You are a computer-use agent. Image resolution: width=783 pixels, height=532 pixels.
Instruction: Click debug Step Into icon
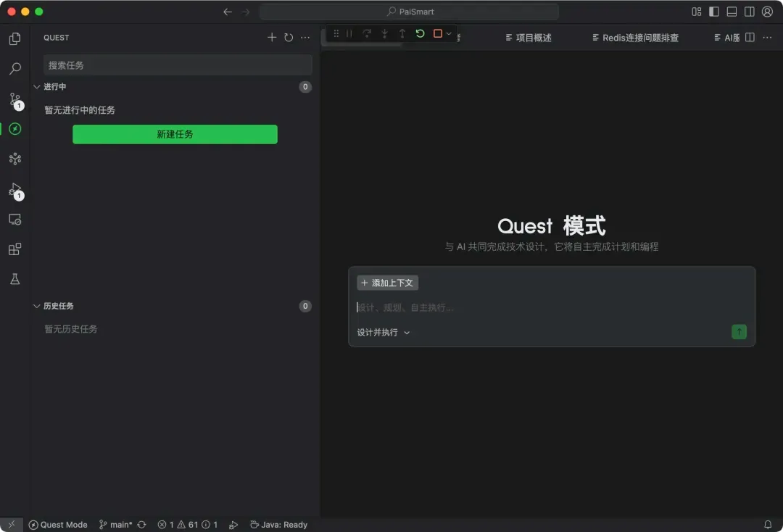tap(384, 33)
